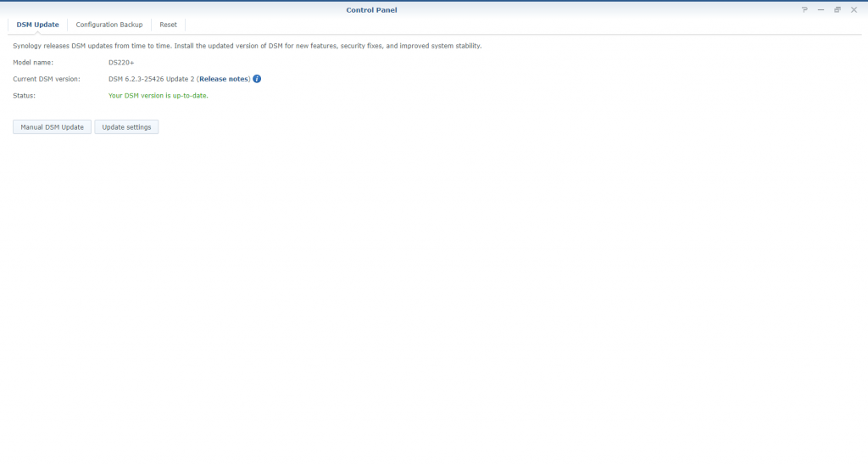Restore the Control Panel window size

click(x=837, y=9)
